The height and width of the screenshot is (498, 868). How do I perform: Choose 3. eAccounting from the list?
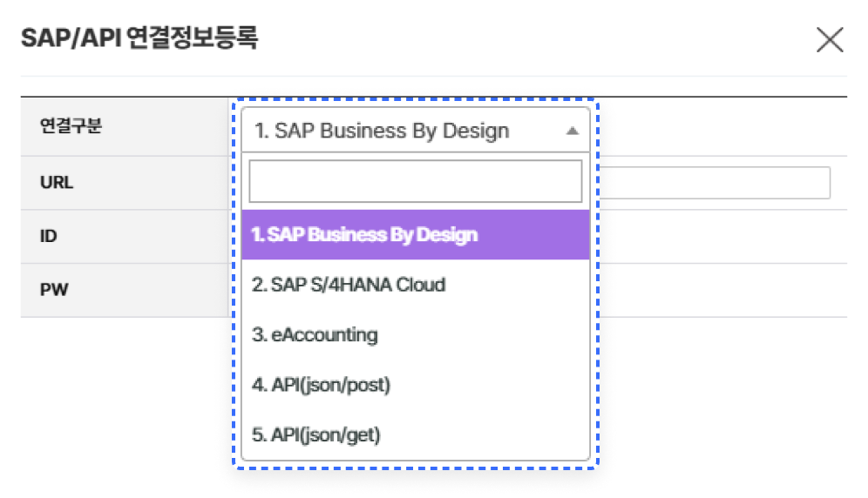[416, 335]
